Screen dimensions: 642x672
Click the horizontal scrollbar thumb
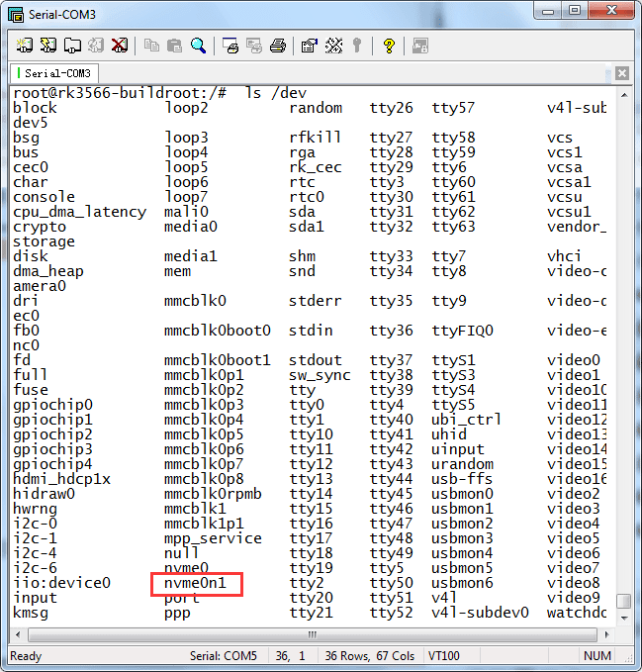click(313, 634)
